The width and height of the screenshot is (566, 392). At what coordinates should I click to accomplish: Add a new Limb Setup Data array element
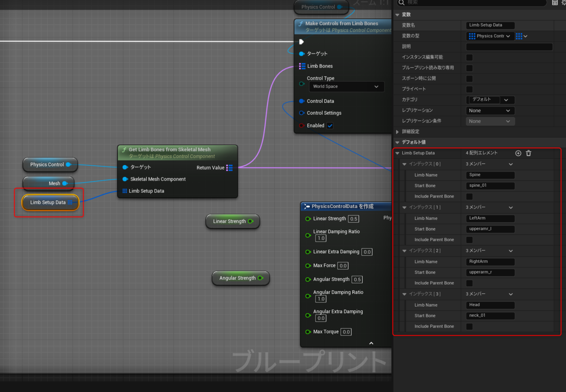point(518,153)
